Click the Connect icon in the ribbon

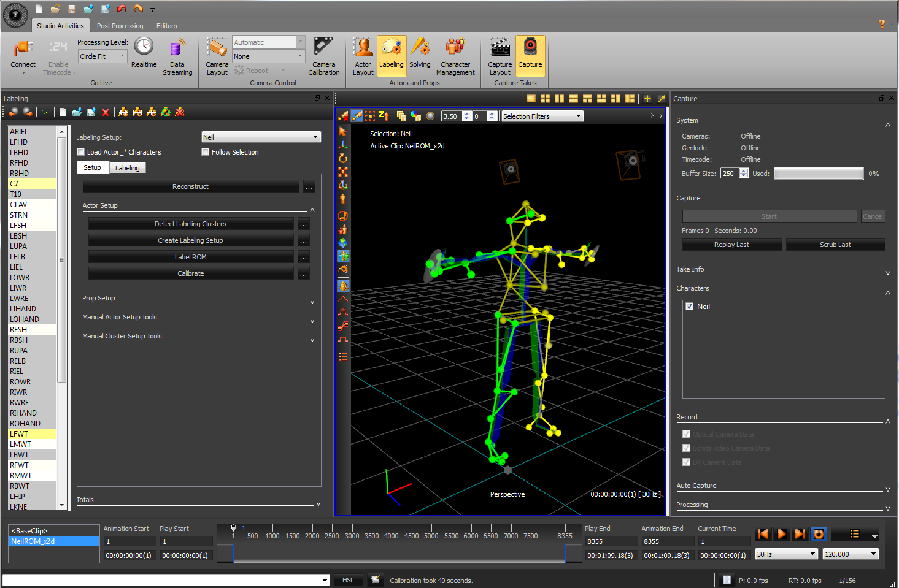click(23, 49)
